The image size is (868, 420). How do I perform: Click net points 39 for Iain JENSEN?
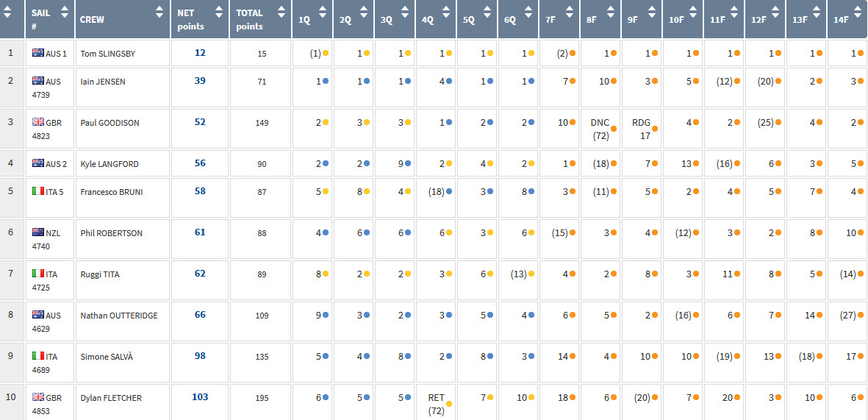[x=200, y=81]
